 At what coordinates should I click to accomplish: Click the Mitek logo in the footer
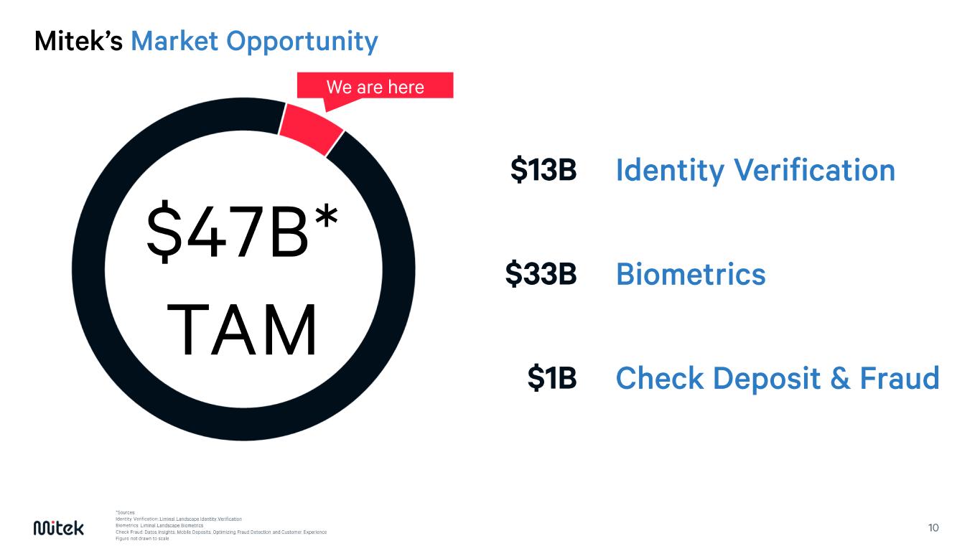coord(59,527)
